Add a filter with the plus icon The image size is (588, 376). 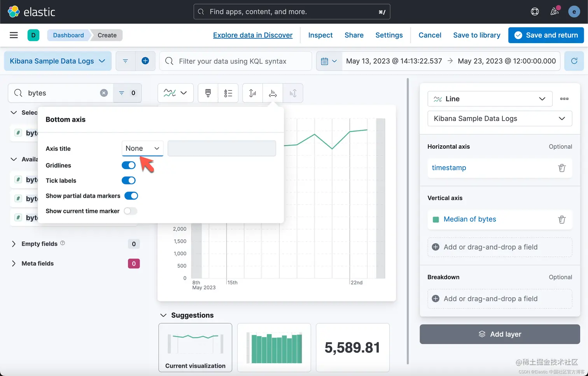click(x=145, y=61)
